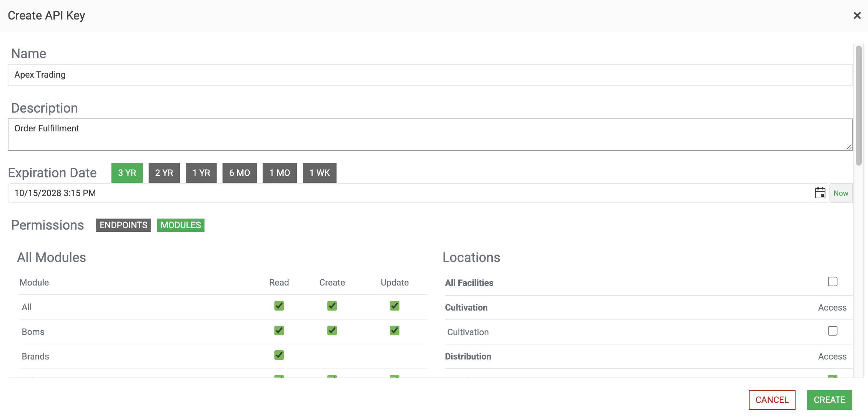This screenshot has height=418, width=868.
Task: Select the 1 MO expiration preset
Action: [x=280, y=173]
